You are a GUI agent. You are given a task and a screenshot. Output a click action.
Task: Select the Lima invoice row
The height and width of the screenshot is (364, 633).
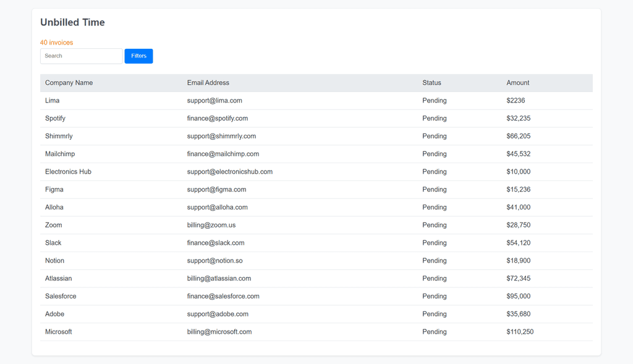pyautogui.click(x=316, y=101)
